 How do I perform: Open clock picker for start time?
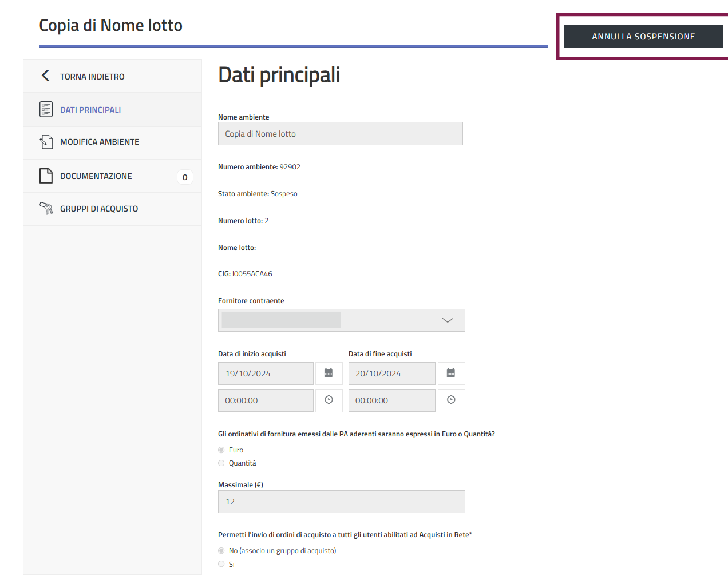[x=329, y=400]
